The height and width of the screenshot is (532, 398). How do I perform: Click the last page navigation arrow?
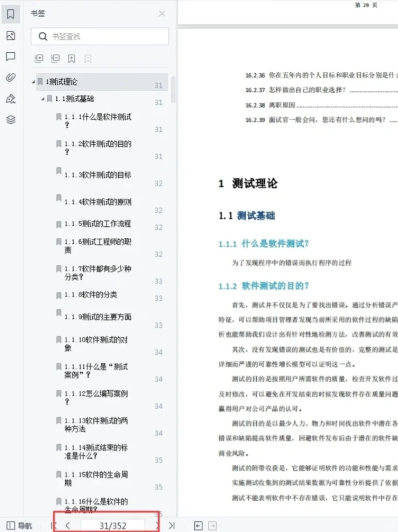point(172,525)
